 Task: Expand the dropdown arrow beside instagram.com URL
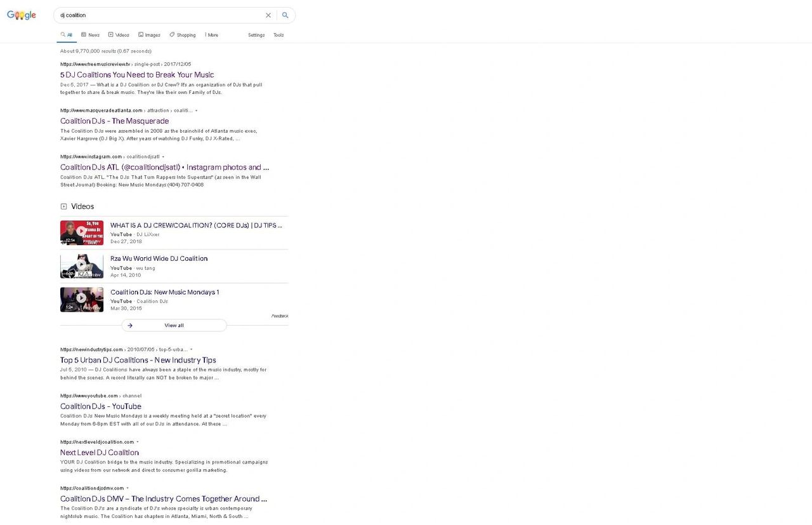tap(163, 156)
